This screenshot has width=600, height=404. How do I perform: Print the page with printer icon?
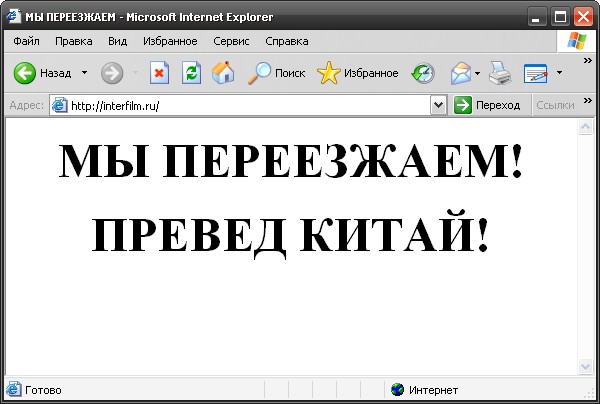(x=500, y=73)
